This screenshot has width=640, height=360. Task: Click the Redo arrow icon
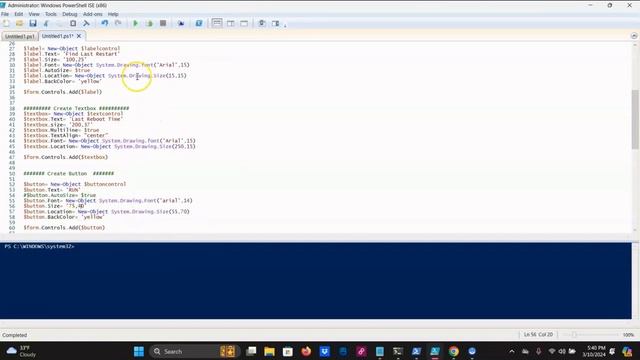pyautogui.click(x=118, y=23)
